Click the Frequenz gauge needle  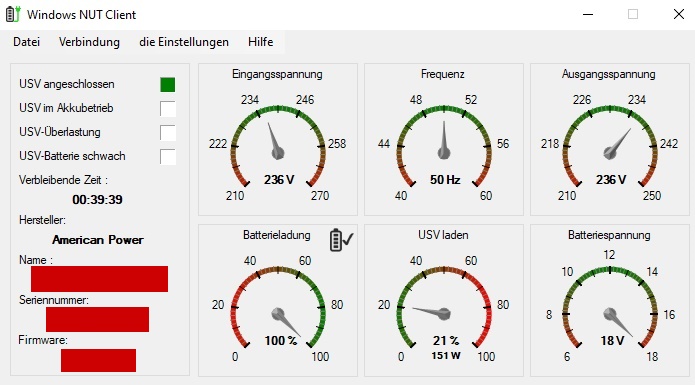point(444,140)
